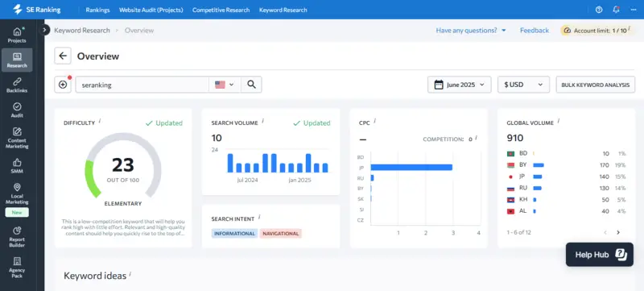Click the search magnifier button
644x291 pixels.
251,85
